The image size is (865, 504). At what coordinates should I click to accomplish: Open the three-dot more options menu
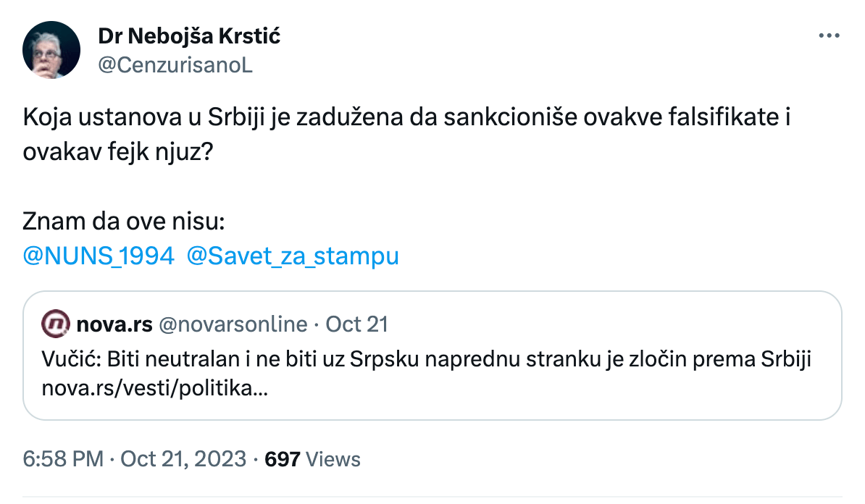click(x=830, y=35)
